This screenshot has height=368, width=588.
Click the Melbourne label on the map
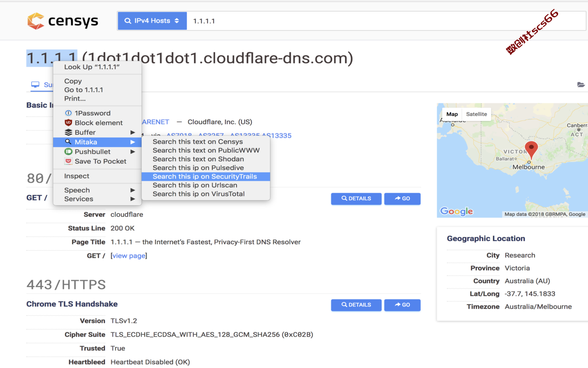tap(529, 167)
